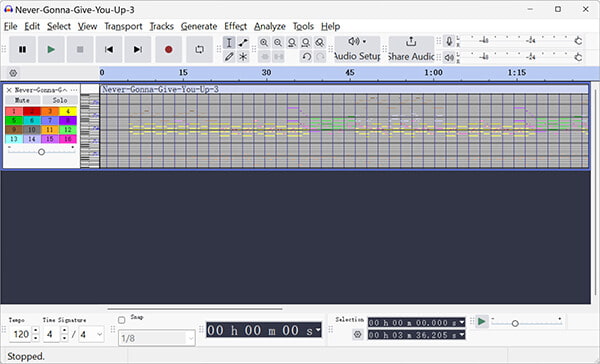The width and height of the screenshot is (600, 364).
Task: Toggle MIDI channel 5 green button
Action: pyautogui.click(x=14, y=121)
